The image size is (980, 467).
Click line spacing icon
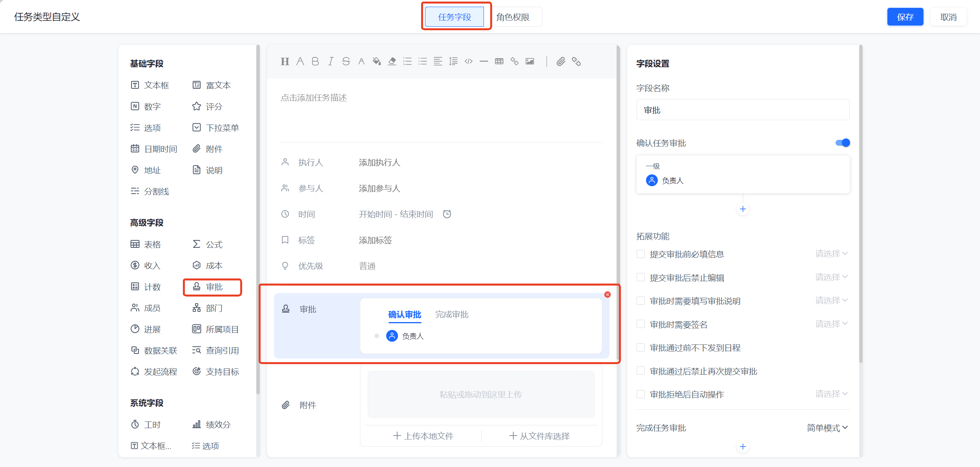pos(453,61)
